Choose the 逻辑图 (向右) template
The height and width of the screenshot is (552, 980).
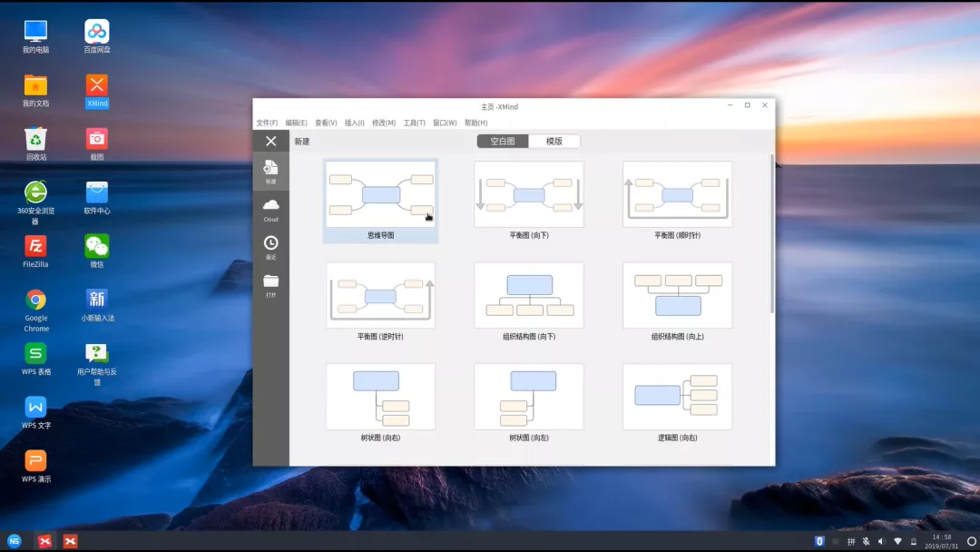tap(678, 403)
